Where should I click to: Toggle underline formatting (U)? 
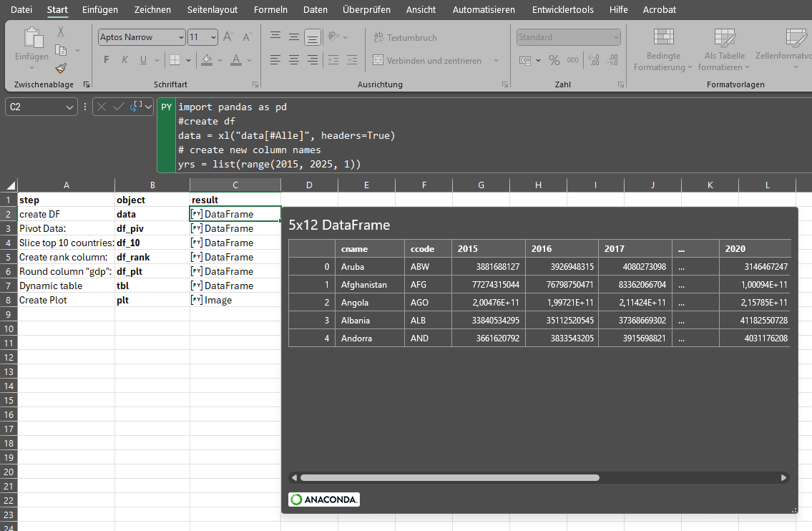point(144,60)
